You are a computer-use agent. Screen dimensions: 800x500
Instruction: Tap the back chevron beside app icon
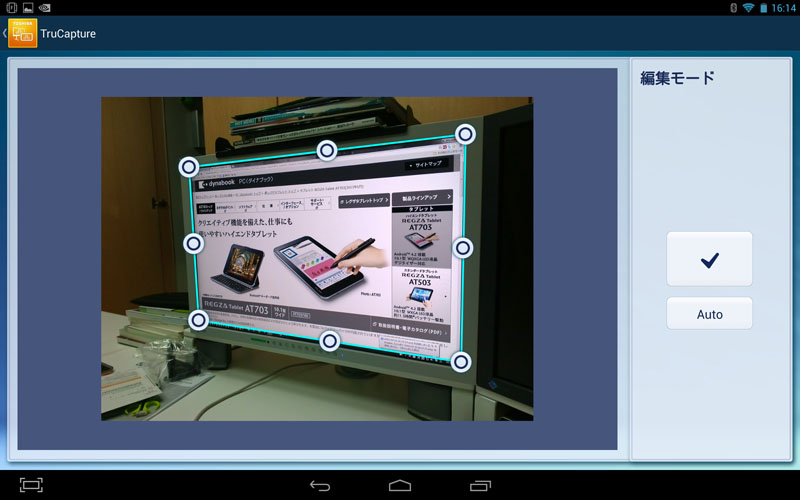point(4,33)
